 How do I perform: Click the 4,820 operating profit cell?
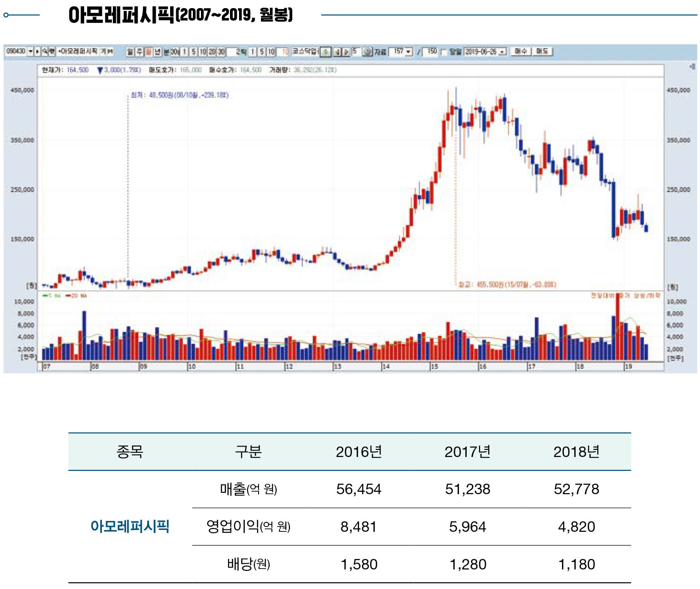[576, 527]
